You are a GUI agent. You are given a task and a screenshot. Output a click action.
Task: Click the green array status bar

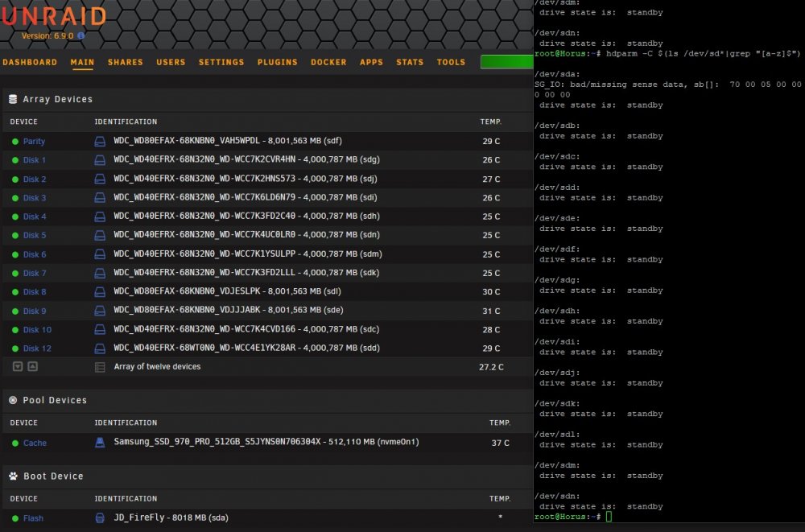pos(506,62)
